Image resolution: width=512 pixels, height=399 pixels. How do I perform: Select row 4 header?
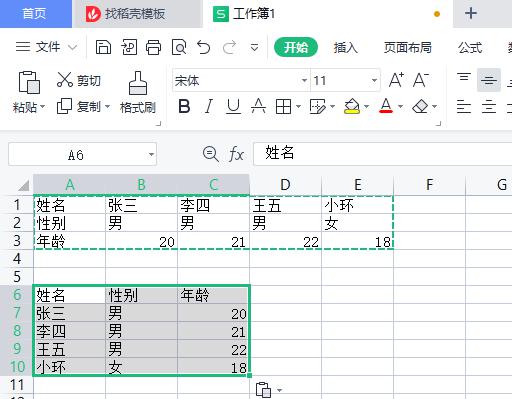point(17,259)
